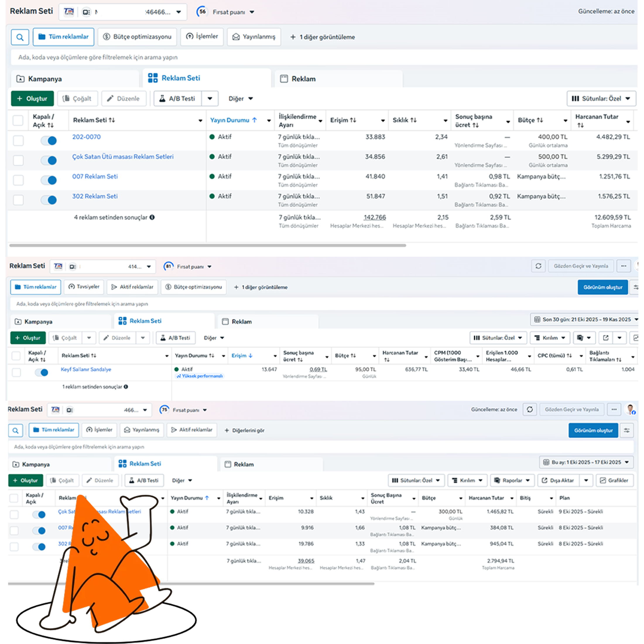The image size is (644, 644).
Task: Click the refresh icon left of the score-81 panel's Gözden Geçir button
Action: click(538, 266)
